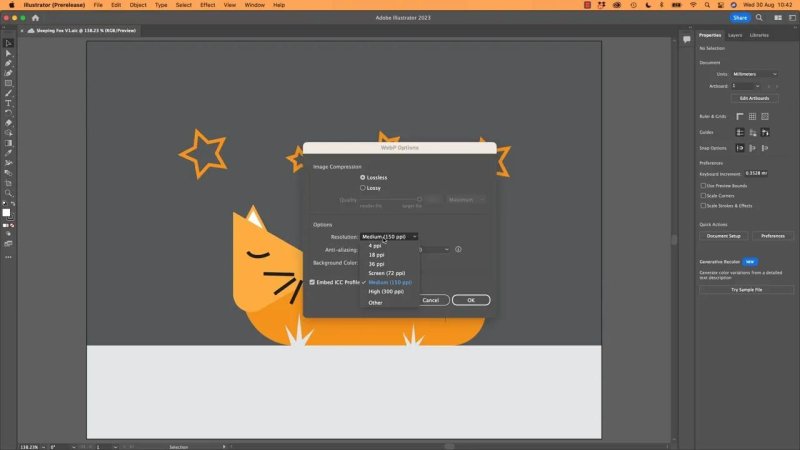Click the Share button

click(x=740, y=18)
